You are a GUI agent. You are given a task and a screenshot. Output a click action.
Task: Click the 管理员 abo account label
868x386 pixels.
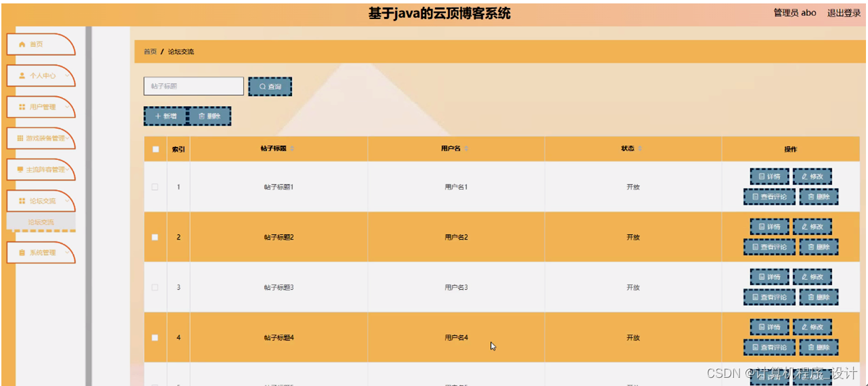point(794,13)
